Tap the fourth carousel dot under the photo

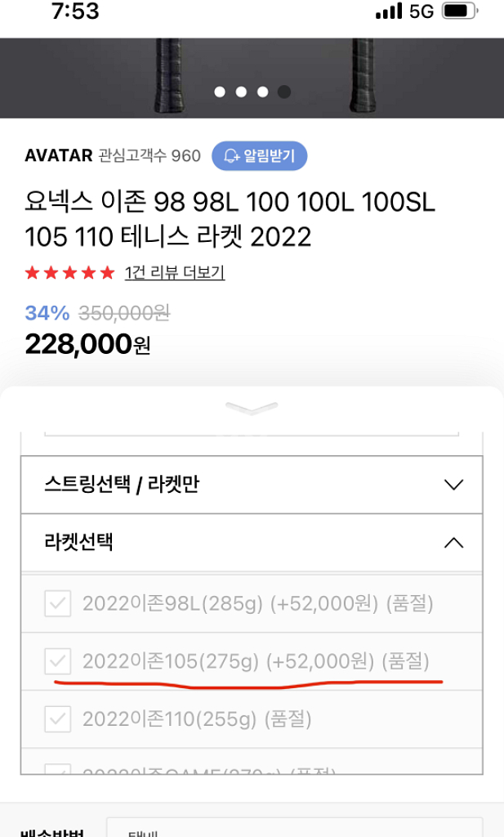point(283,92)
